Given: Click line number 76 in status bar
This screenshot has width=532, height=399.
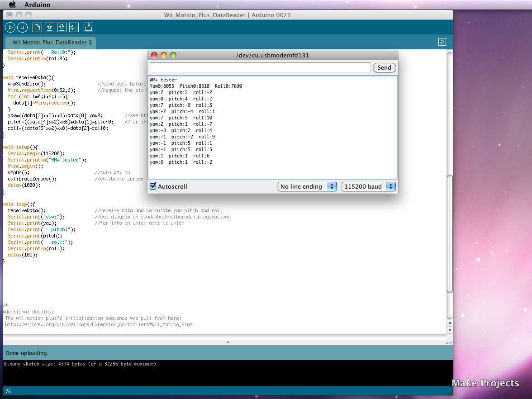Looking at the screenshot, I should [x=8, y=391].
